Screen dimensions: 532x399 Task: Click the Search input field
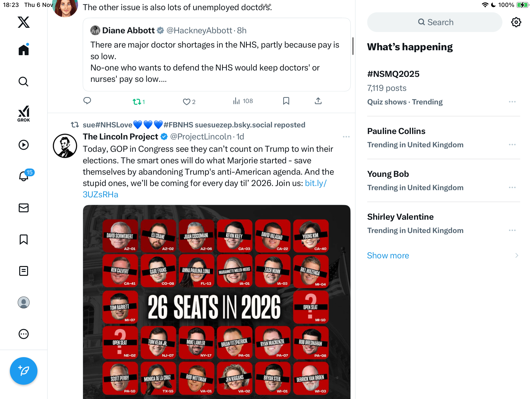click(435, 22)
